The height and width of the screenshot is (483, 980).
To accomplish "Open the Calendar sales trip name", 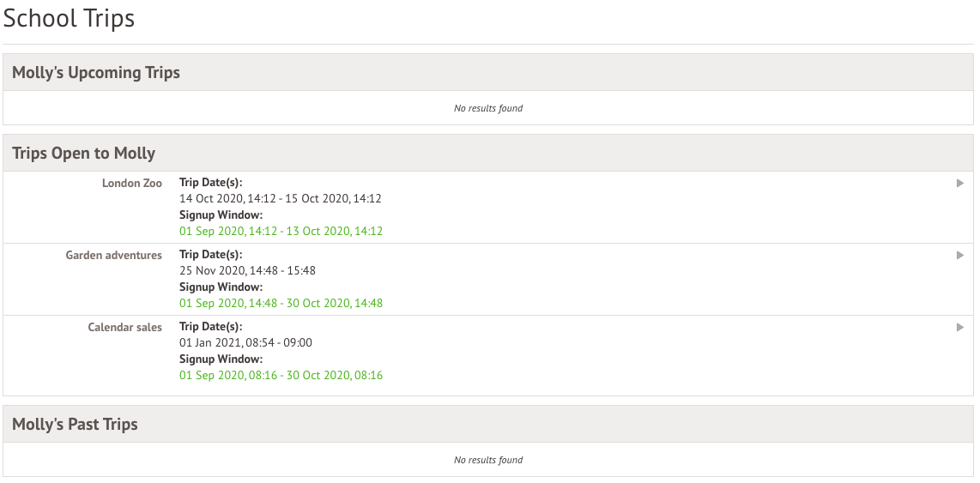I will pos(124,327).
